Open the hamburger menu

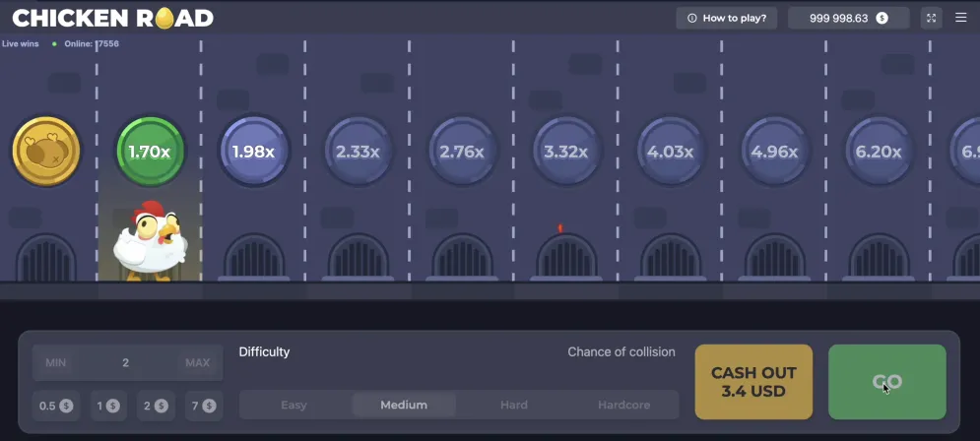pyautogui.click(x=961, y=18)
